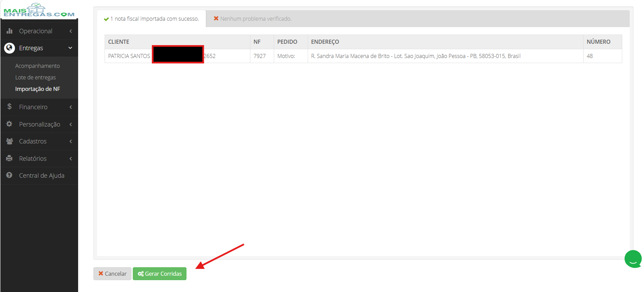Click the Personalização gear icon
The width and height of the screenshot is (644, 292).
click(x=10, y=124)
